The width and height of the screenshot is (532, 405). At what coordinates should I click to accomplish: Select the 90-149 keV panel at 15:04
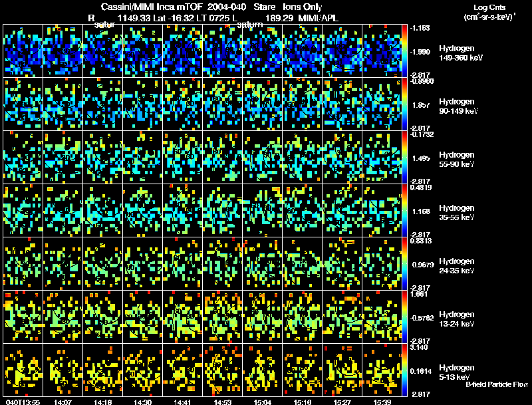pos(262,104)
